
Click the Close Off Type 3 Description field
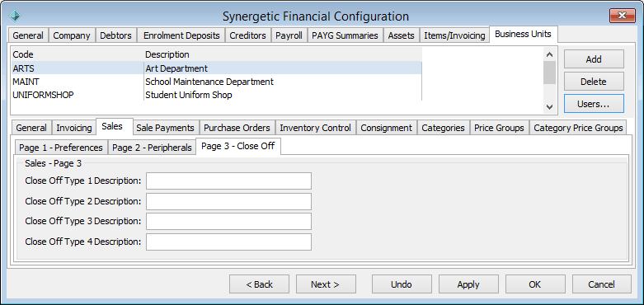pos(228,221)
